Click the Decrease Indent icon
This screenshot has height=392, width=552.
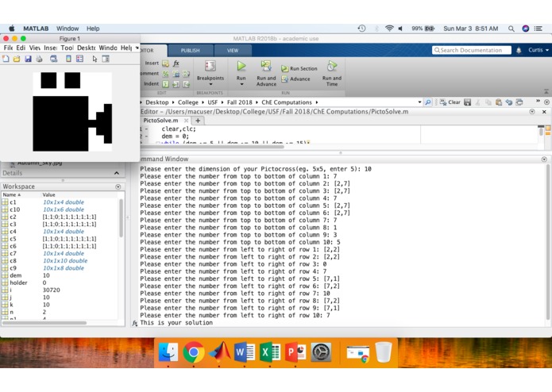(186, 84)
